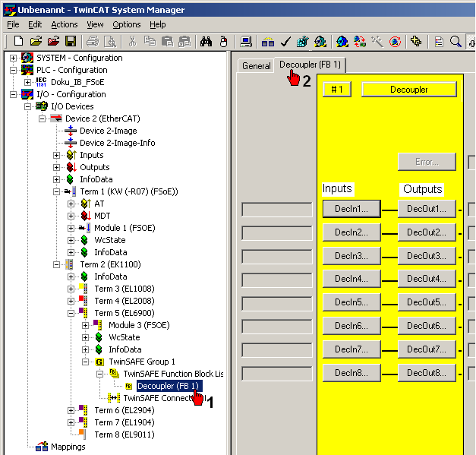Collapse the Device 2 (EtherCAT) node
The image size is (476, 455).
coord(42,118)
